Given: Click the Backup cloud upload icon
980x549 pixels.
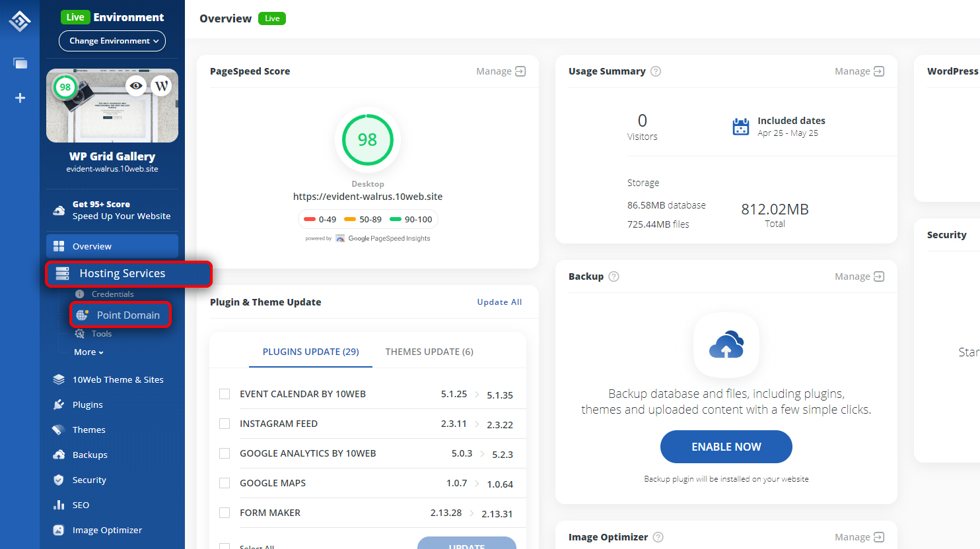Looking at the screenshot, I should coord(726,345).
